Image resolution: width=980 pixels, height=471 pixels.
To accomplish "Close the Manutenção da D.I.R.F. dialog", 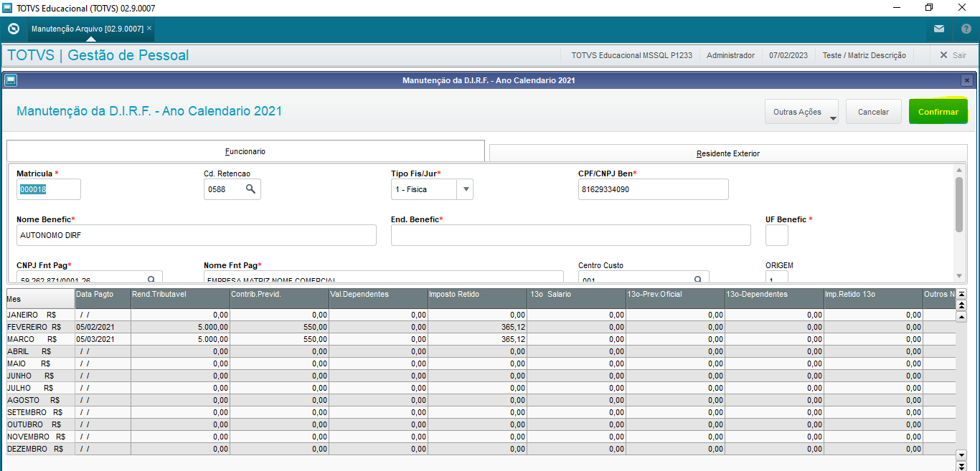I will click(967, 80).
